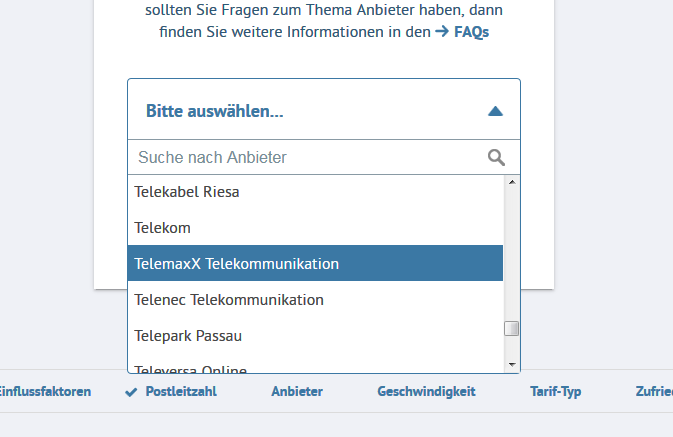Focus the 'Suche nach Anbieter' search field

[324, 157]
